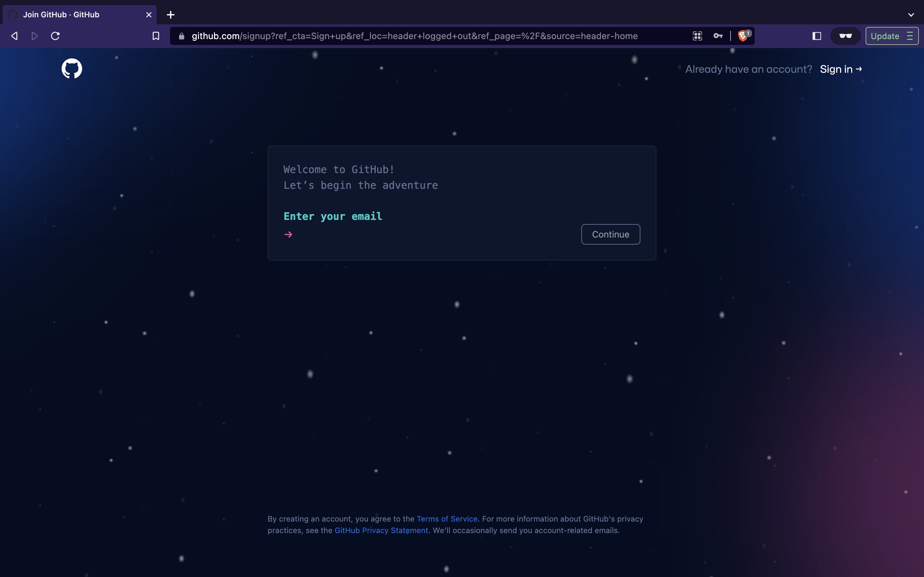Click the reload page icon
The width and height of the screenshot is (924, 577).
point(55,36)
